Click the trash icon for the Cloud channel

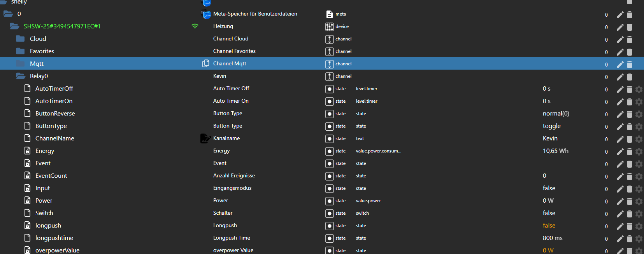[630, 40]
